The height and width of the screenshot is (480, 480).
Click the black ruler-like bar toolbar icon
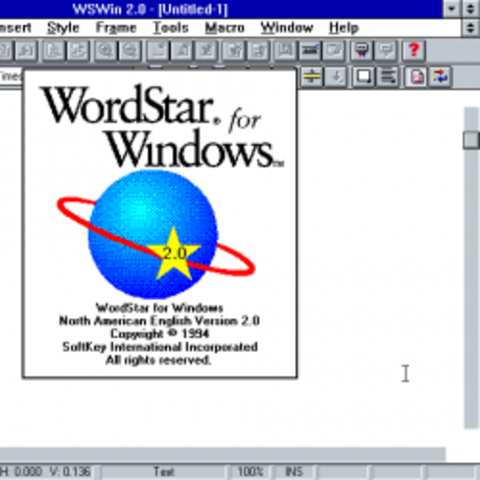coord(310,51)
